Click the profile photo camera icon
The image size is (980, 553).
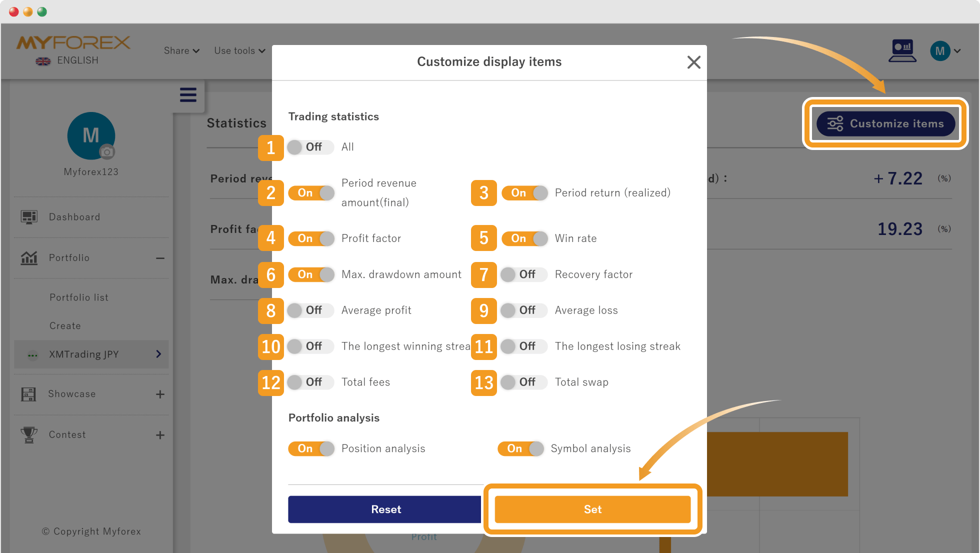[106, 151]
